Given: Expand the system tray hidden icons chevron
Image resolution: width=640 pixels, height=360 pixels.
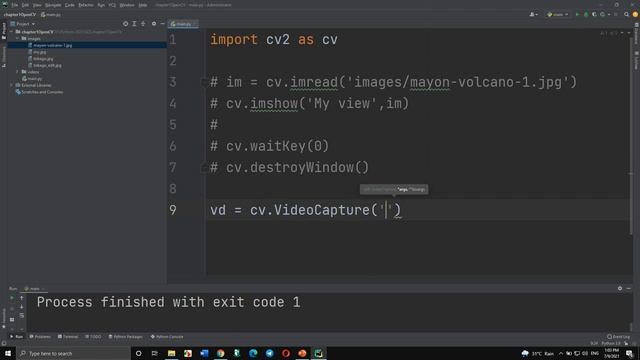Looking at the screenshot, I should (561, 353).
